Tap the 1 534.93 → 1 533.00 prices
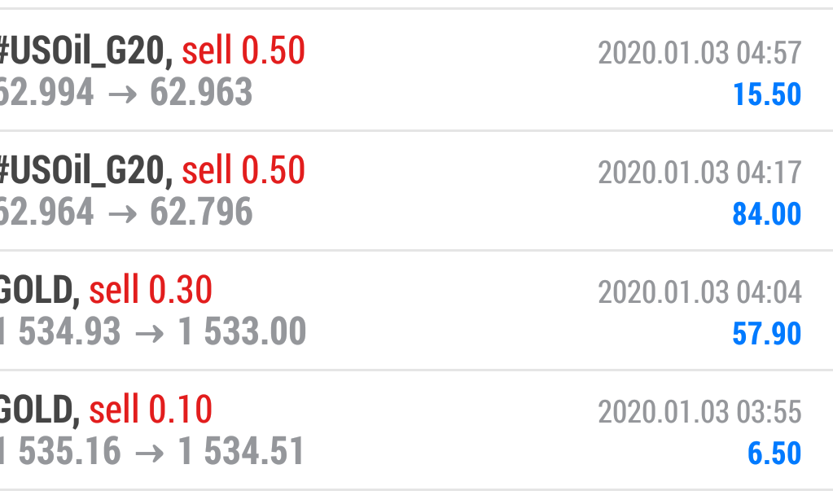Screen dimensions: 833x504 click(153, 332)
